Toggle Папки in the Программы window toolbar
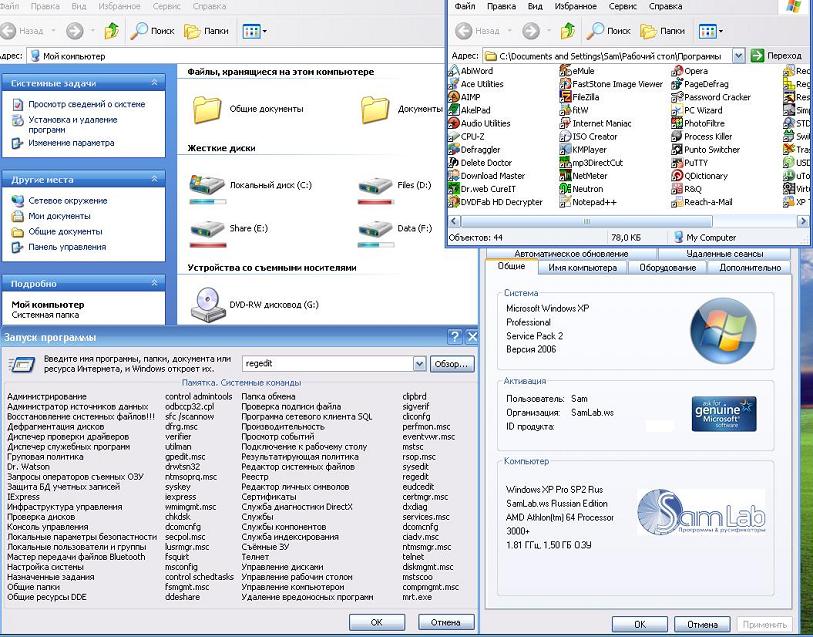 coord(663,31)
